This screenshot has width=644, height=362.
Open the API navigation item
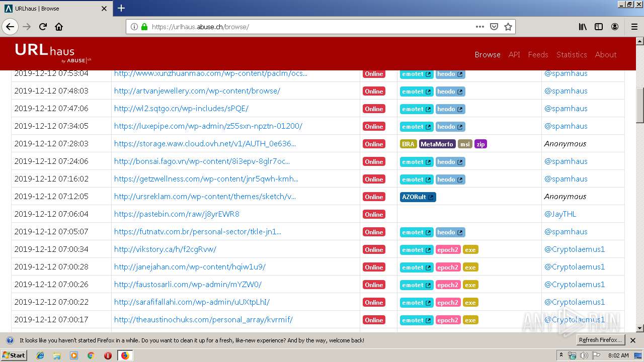coord(514,54)
